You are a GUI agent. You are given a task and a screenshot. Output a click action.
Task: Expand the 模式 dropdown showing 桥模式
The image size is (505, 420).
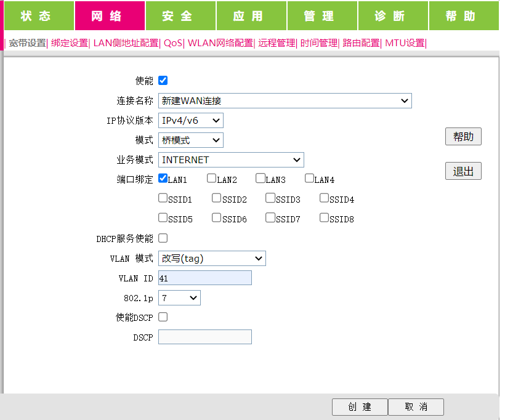[x=191, y=140]
